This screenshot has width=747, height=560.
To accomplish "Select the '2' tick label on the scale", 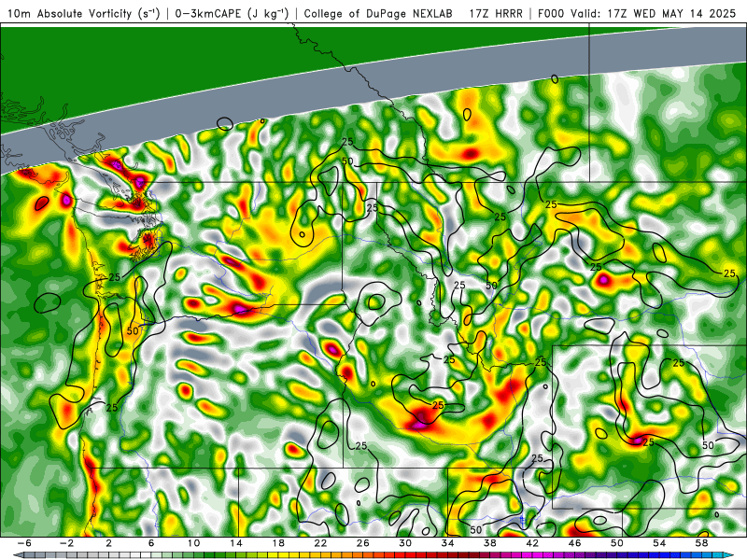I will 109,543.
